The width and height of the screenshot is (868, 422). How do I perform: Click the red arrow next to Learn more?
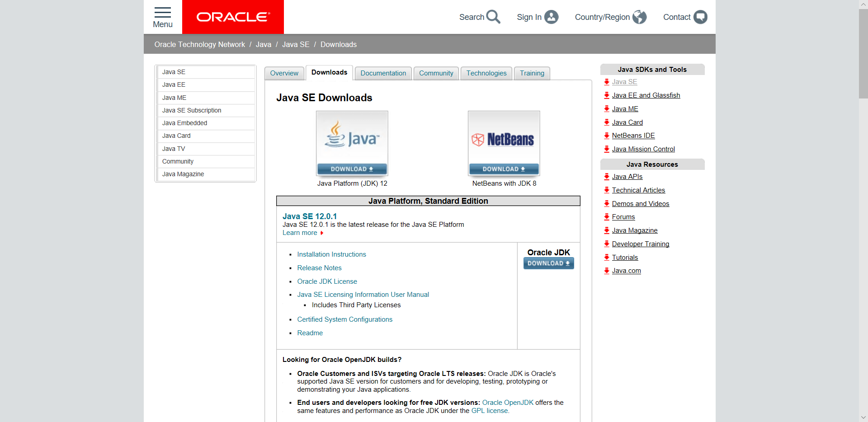[x=322, y=233]
